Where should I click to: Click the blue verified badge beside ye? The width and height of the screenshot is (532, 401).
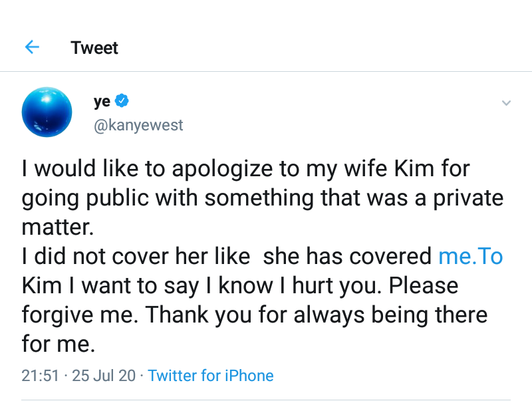click(x=122, y=102)
